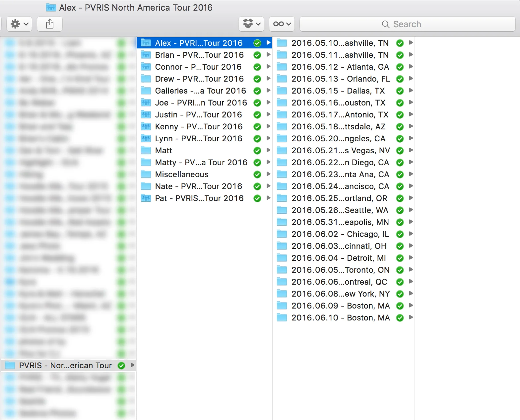Select the 2016.05.10 Nashville, TN folder
The image size is (520, 420).
344,43
